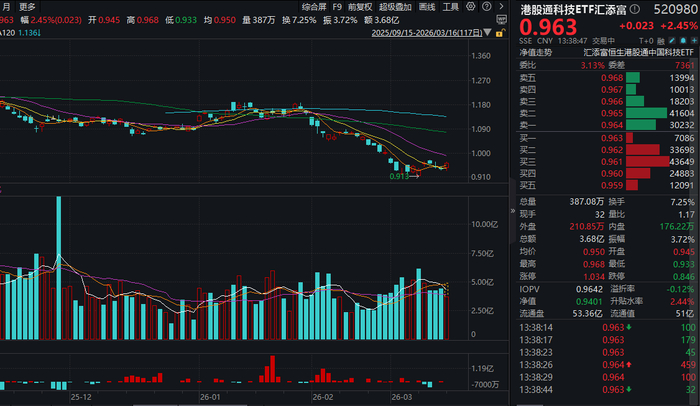Click the info icon beside the ETF name
The width and height of the screenshot is (700, 406).
tap(634, 8)
